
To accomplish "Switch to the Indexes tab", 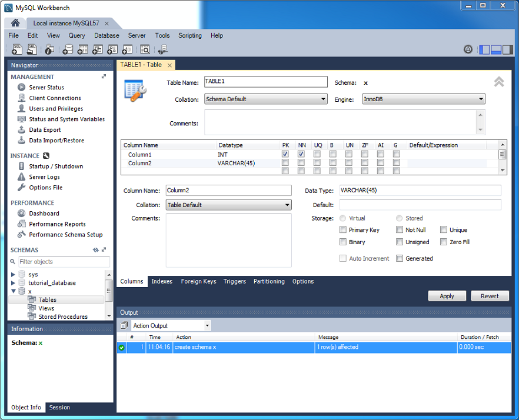I will point(162,281).
